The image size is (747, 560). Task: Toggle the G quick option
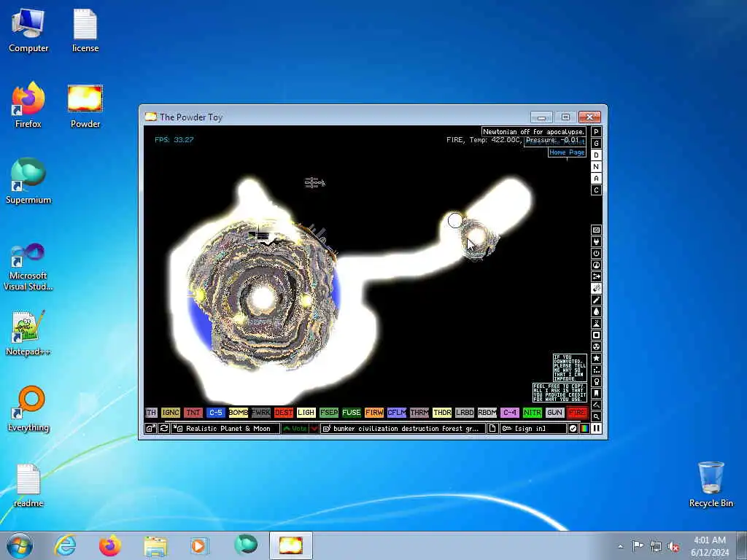[596, 144]
